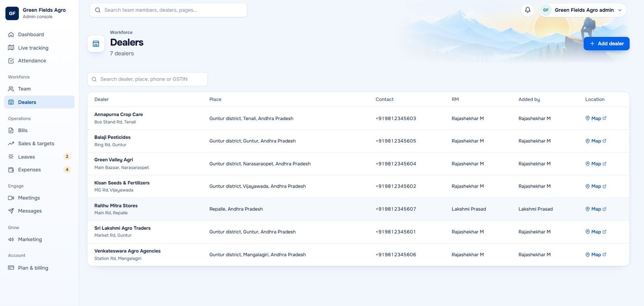Open Marketing under Grow

[x=39, y=240]
